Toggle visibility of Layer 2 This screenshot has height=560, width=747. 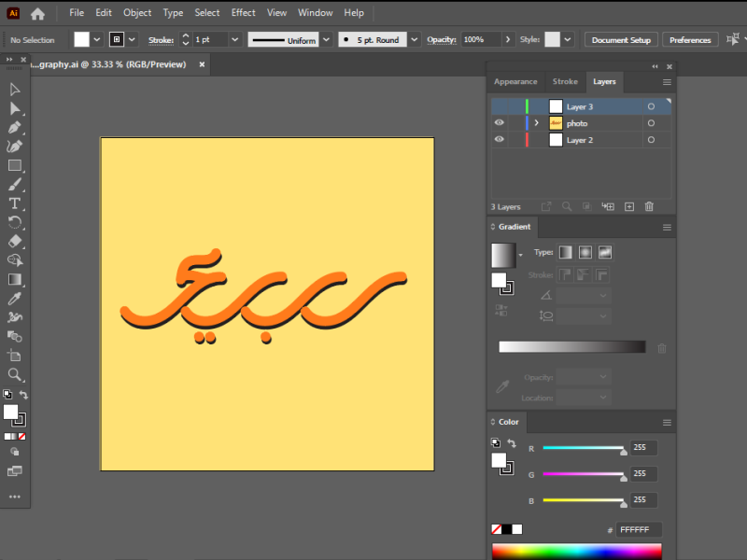[499, 140]
